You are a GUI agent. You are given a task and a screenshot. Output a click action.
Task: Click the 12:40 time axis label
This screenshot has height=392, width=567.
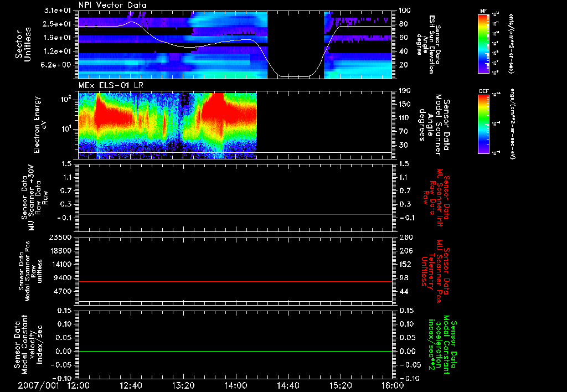(x=131, y=386)
